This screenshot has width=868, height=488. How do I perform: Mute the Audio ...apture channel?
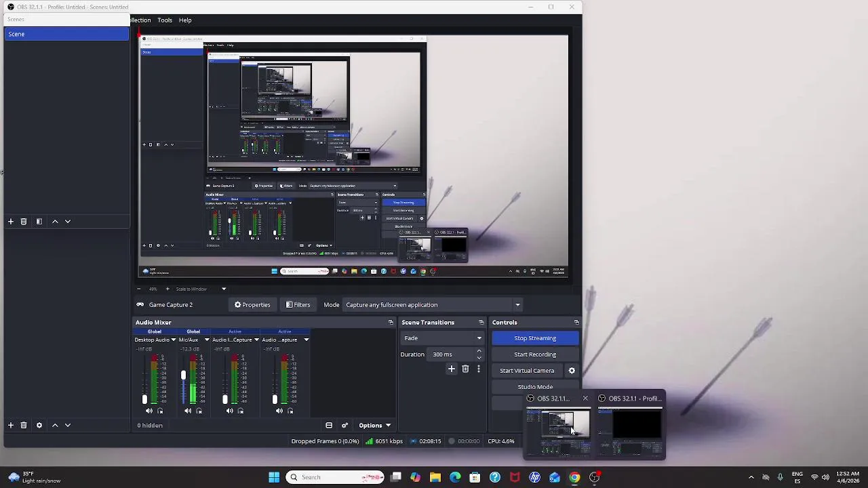pyautogui.click(x=279, y=411)
